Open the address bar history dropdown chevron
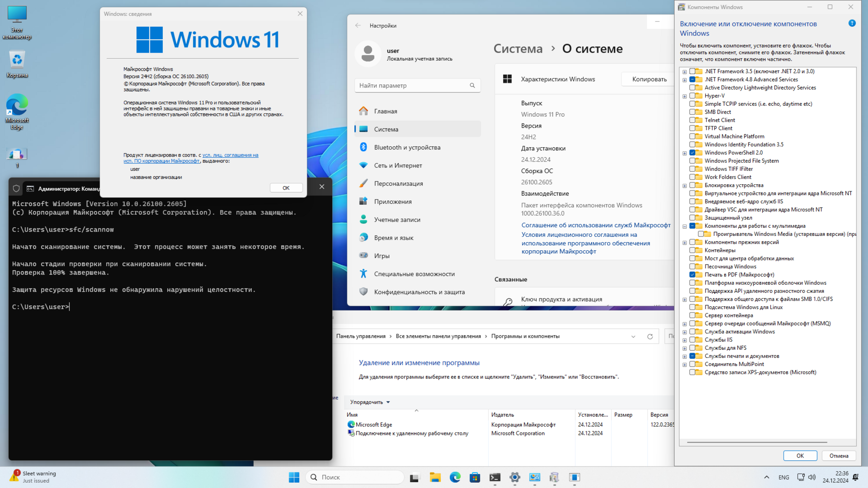The image size is (868, 488). [x=633, y=336]
